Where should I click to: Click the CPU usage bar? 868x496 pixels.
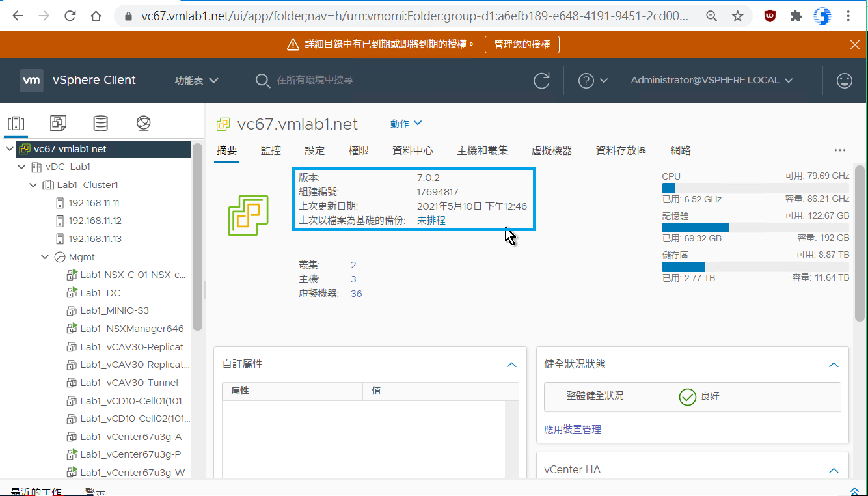pyautogui.click(x=755, y=188)
